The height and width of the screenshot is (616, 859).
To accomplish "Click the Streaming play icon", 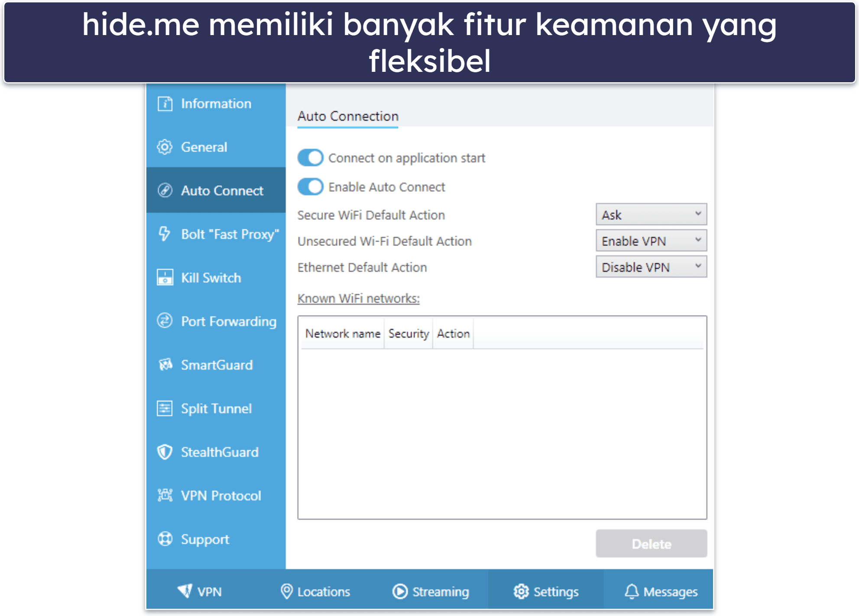I will coord(400,591).
